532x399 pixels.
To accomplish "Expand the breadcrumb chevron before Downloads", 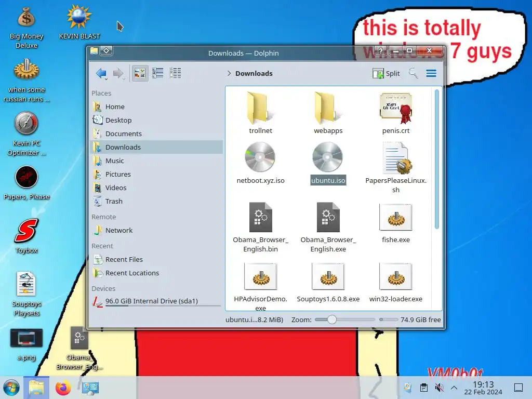I will point(229,73).
